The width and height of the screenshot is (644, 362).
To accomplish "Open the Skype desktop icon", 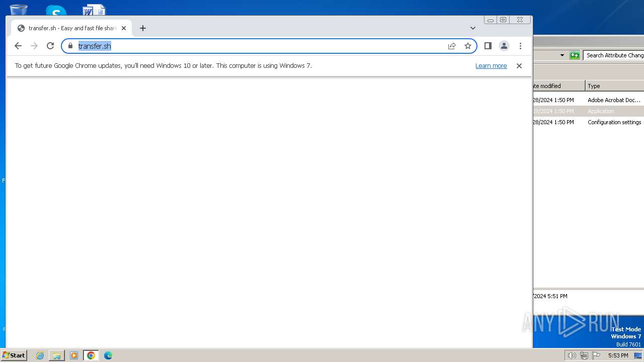I will [x=56, y=10].
